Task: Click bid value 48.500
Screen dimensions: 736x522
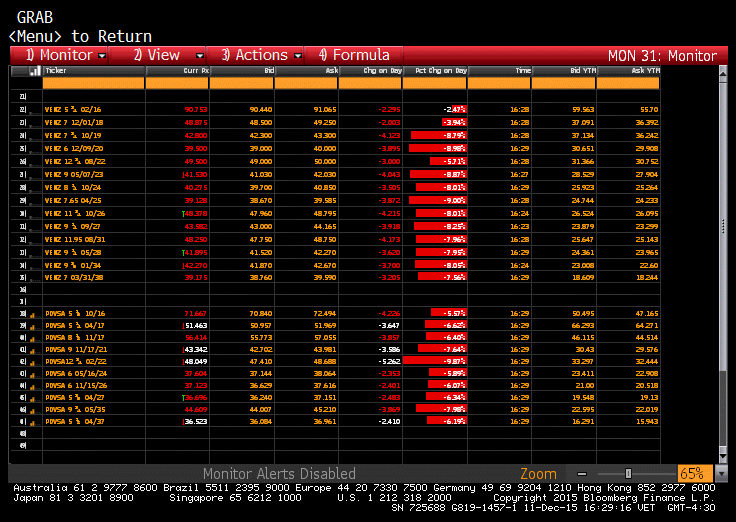Action: pyautogui.click(x=261, y=123)
